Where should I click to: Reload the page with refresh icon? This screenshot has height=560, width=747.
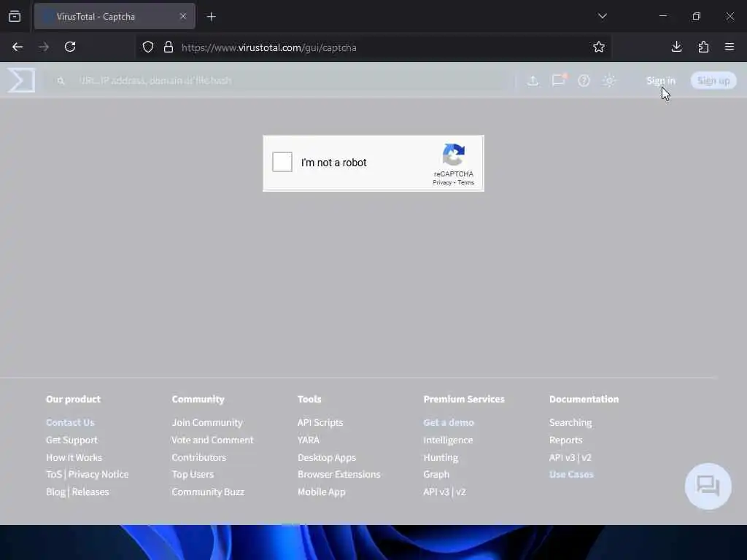pos(70,47)
